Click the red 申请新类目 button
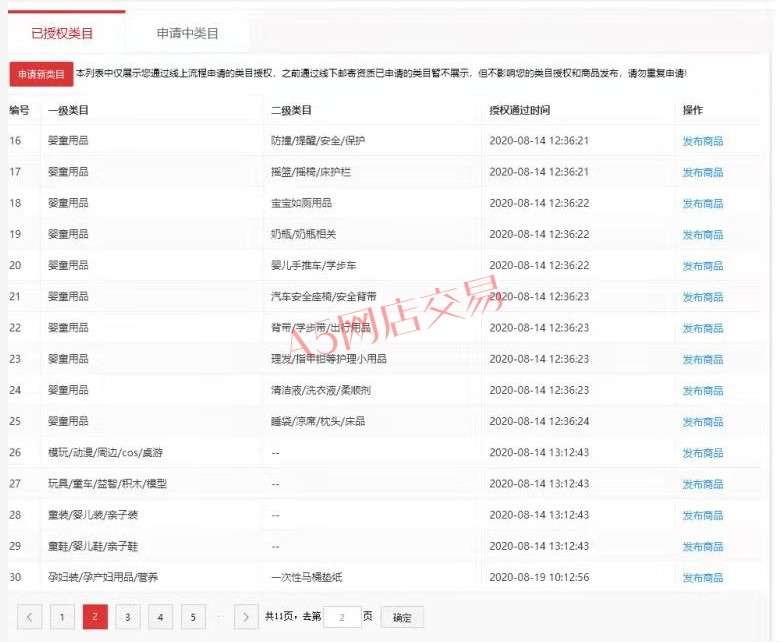This screenshot has width=782, height=642. (41, 75)
